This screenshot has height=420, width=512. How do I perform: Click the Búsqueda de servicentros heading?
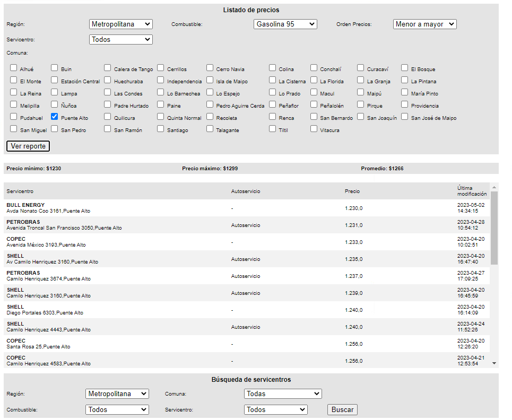[x=251, y=380]
